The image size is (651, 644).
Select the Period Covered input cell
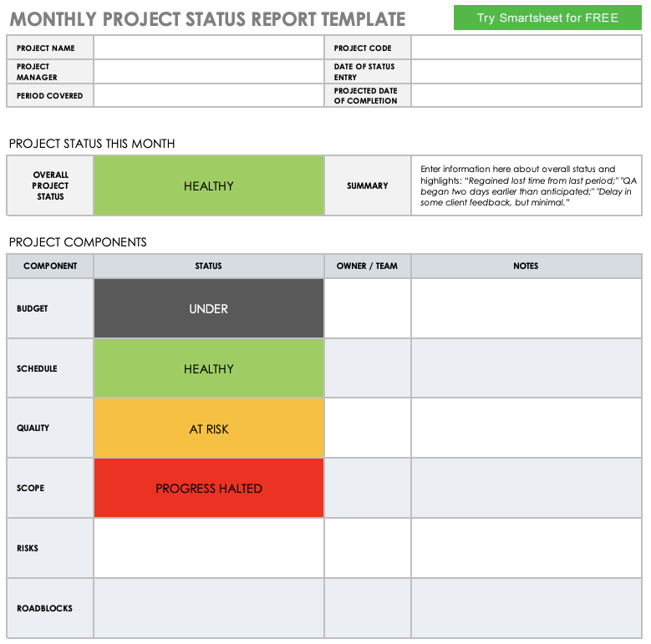click(x=208, y=96)
